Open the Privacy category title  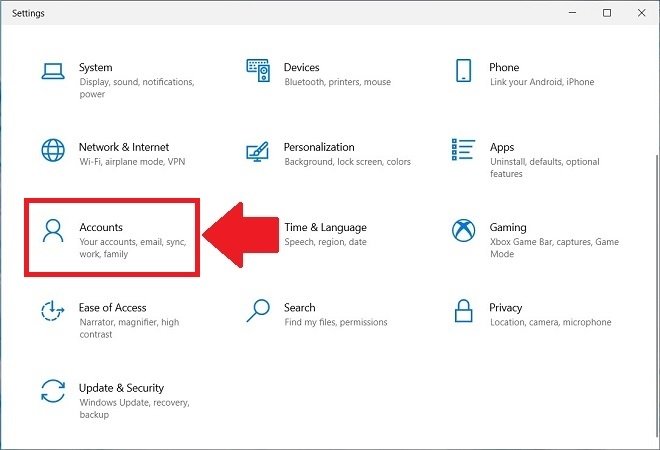point(506,308)
